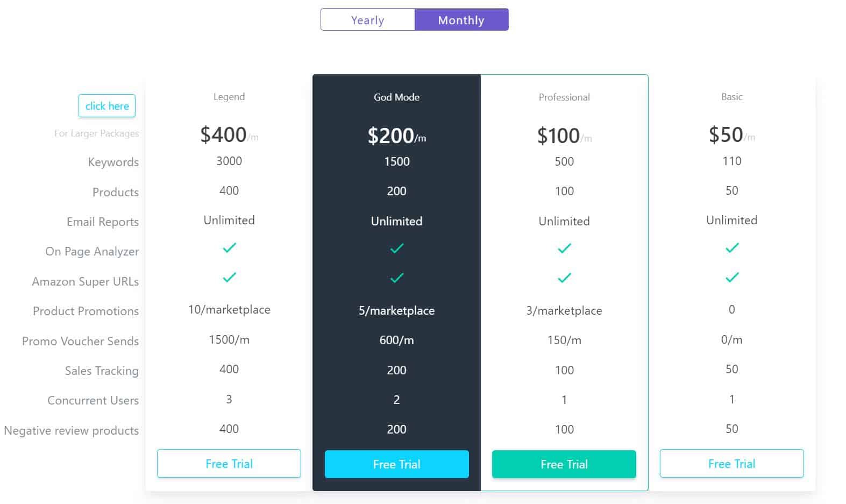Start the God Mode Free Trial

(396, 464)
